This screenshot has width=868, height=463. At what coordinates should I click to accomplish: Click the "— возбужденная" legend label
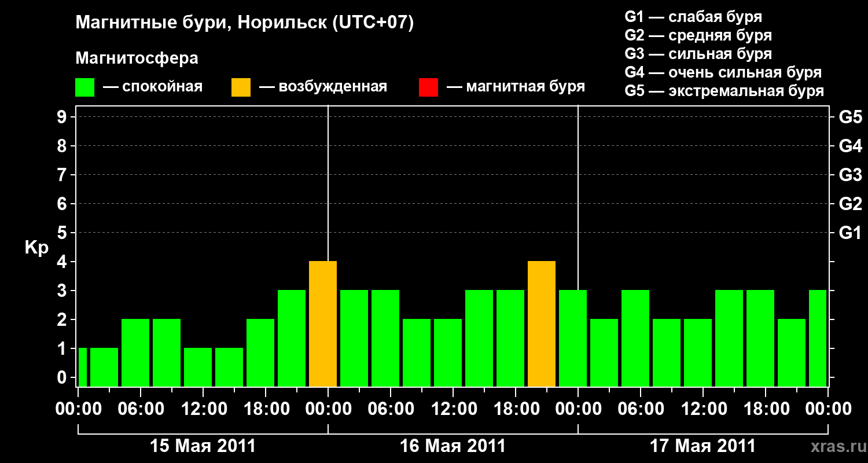323,87
